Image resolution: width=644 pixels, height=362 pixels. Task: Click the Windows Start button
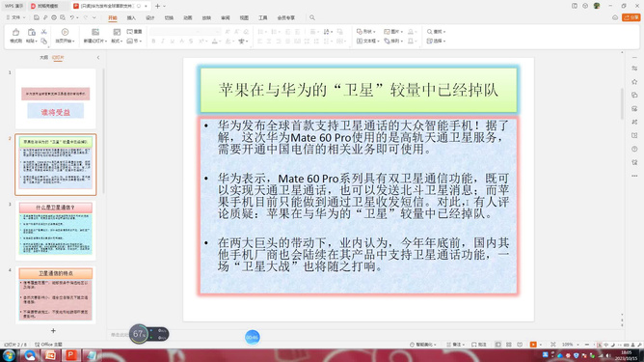(x=9, y=355)
